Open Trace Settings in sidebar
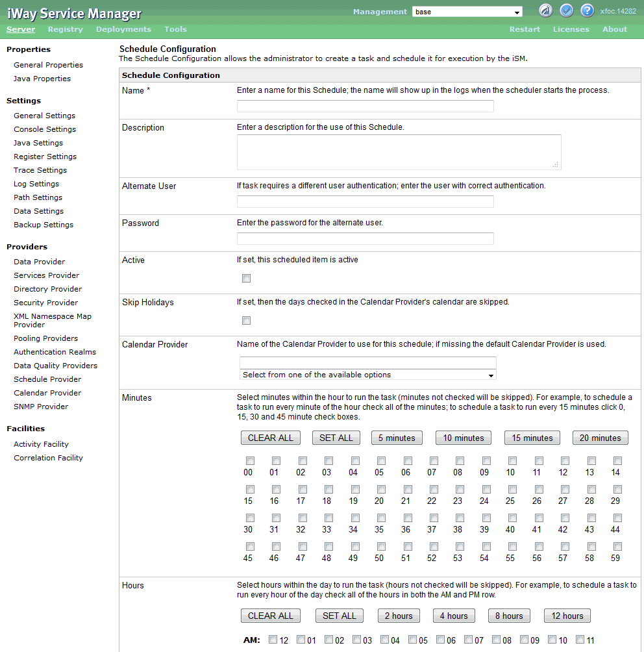Screen dimensions: 644x652 coord(40,171)
